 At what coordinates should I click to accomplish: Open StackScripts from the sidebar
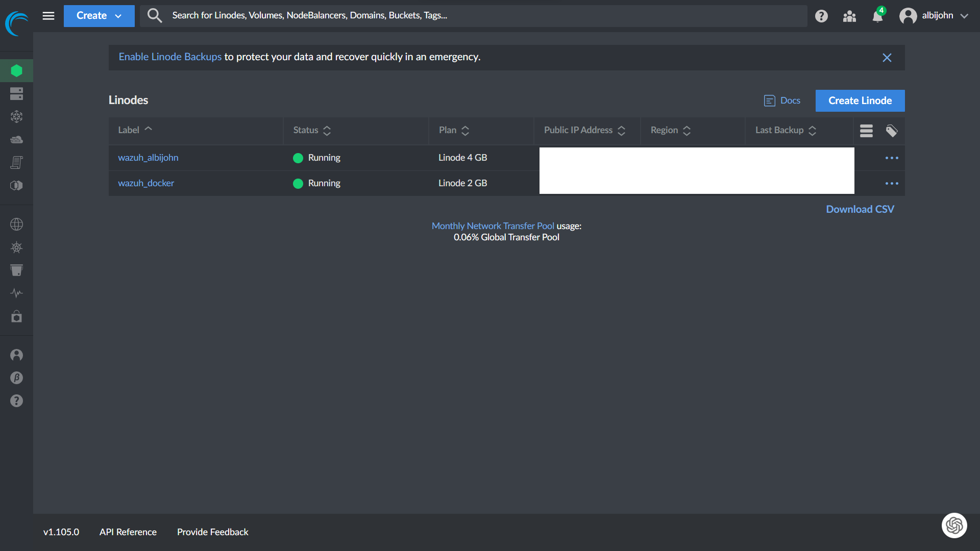tap(17, 163)
